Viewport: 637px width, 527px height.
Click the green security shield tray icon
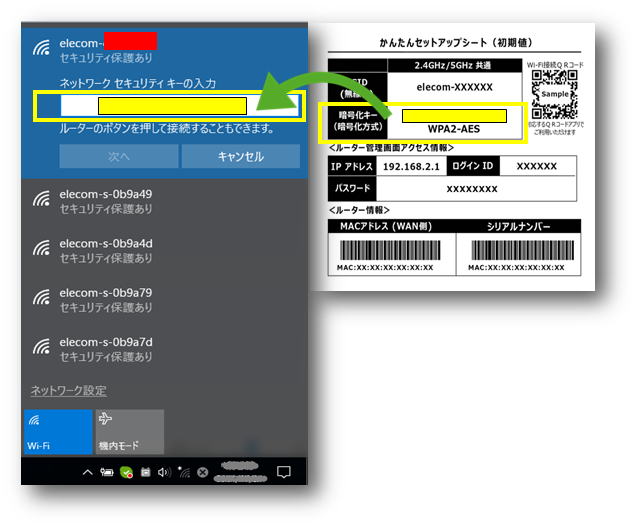click(126, 472)
